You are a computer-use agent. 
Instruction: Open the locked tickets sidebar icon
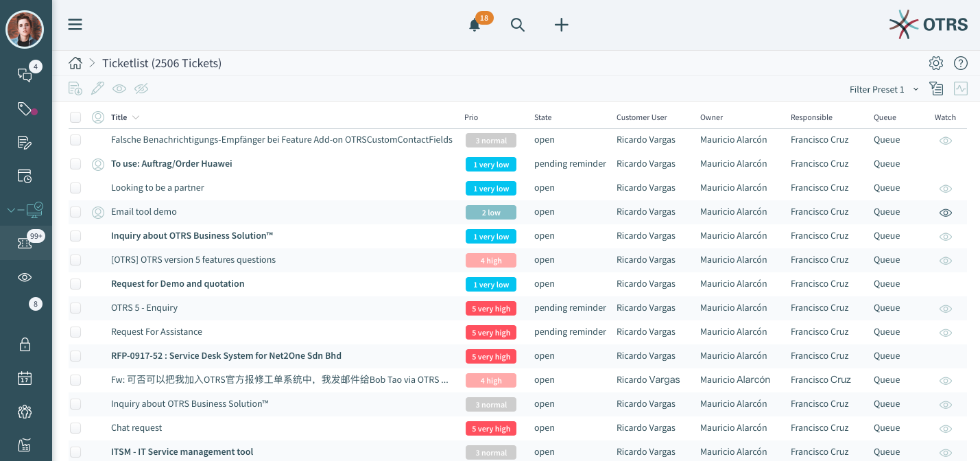tap(25, 344)
